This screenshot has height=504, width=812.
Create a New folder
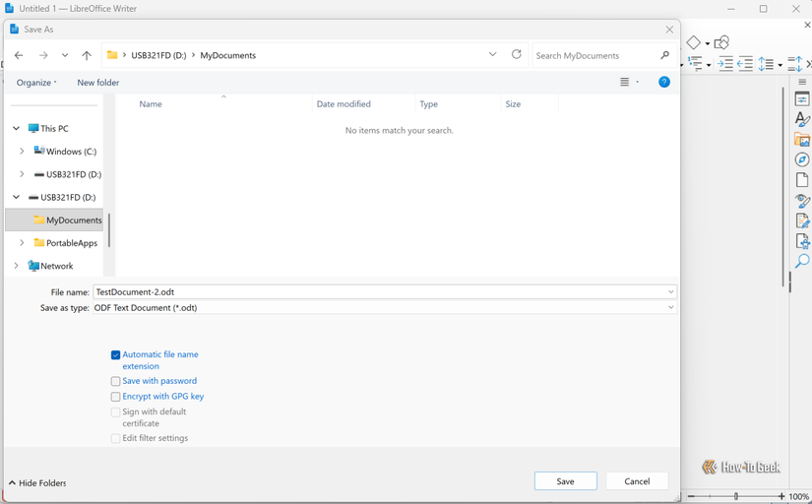pos(97,83)
